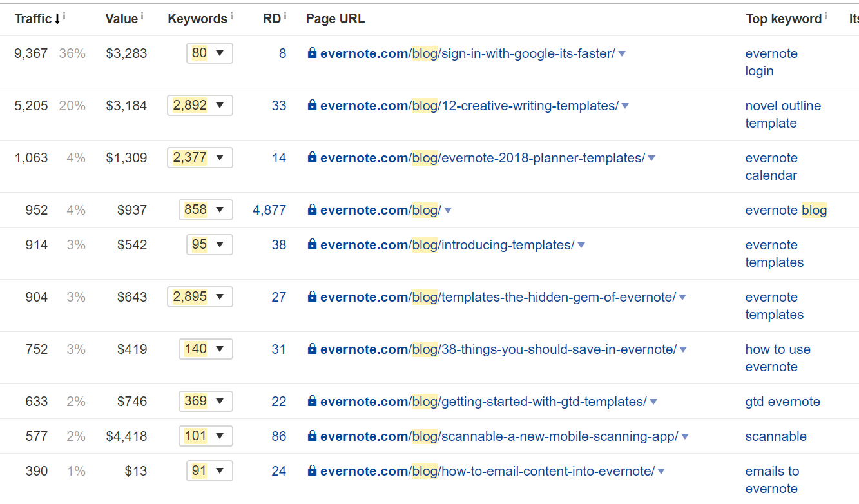Click the lock icon for templates-the-hidden-gem URL
Screen dimensions: 859x504
click(x=312, y=296)
